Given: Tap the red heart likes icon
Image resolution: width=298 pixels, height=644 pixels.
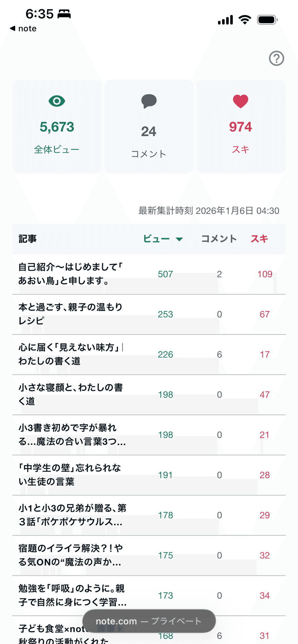Looking at the screenshot, I should (241, 101).
